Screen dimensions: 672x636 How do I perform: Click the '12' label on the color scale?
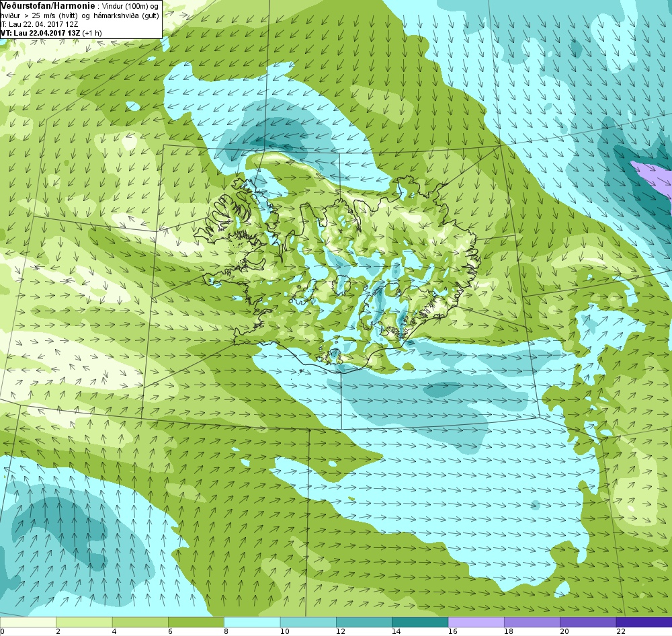340,631
